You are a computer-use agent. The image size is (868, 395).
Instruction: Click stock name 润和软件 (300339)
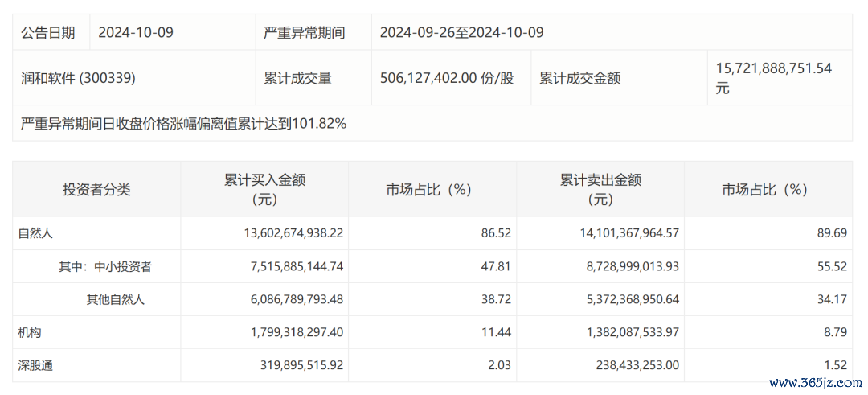(78, 78)
